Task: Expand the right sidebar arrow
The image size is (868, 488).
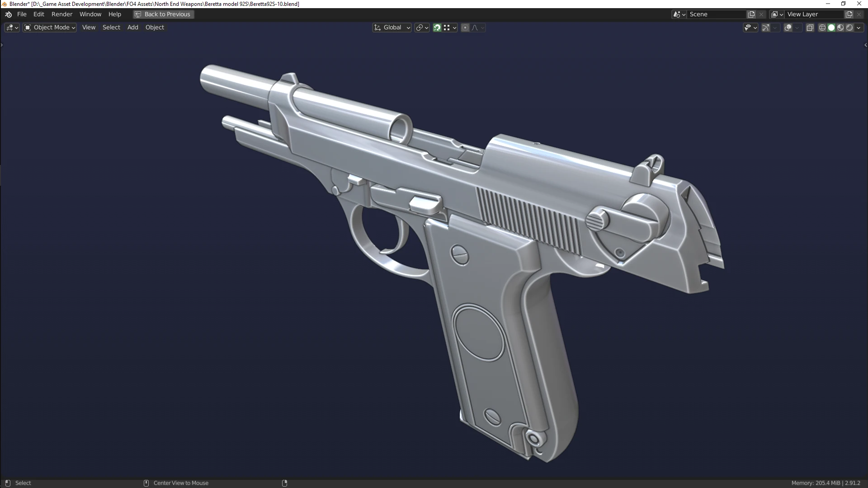Action: pyautogui.click(x=866, y=45)
